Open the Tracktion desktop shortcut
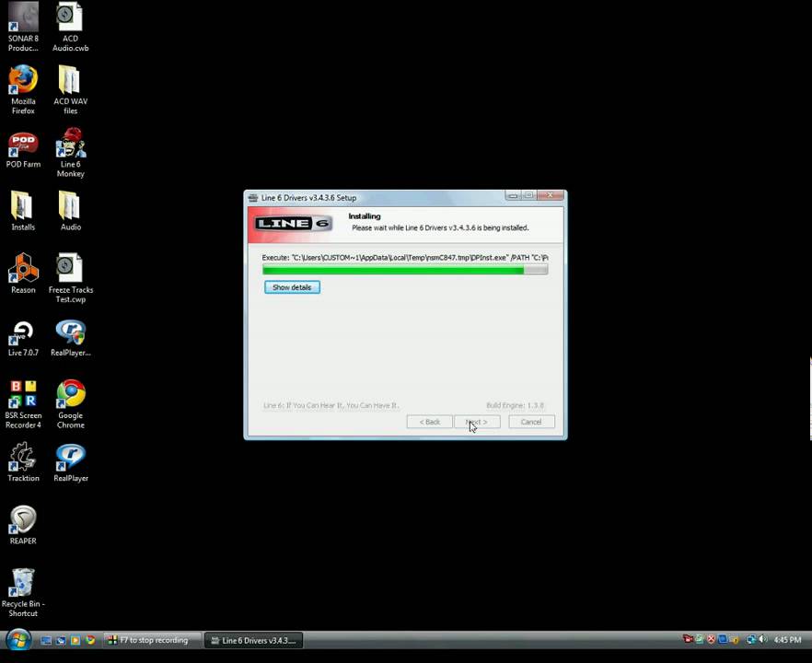 click(x=23, y=462)
